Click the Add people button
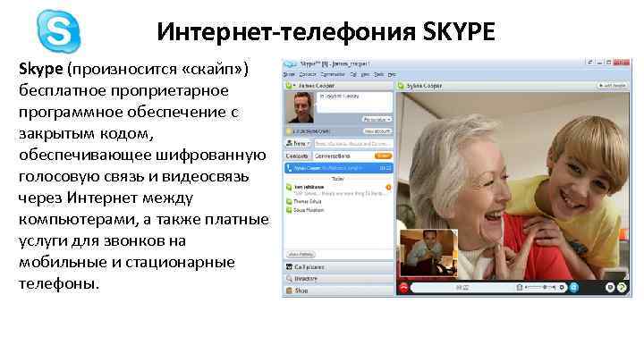The image size is (644, 362). 612,86
